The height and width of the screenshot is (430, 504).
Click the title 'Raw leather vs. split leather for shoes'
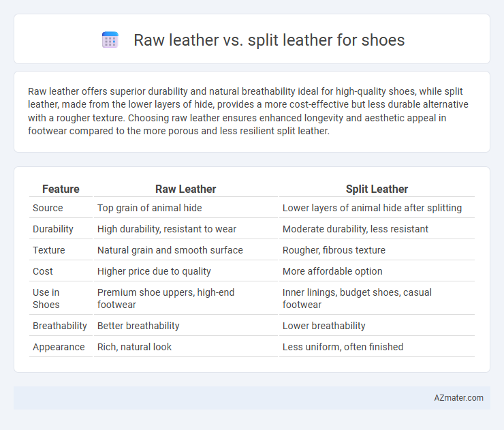269,40
